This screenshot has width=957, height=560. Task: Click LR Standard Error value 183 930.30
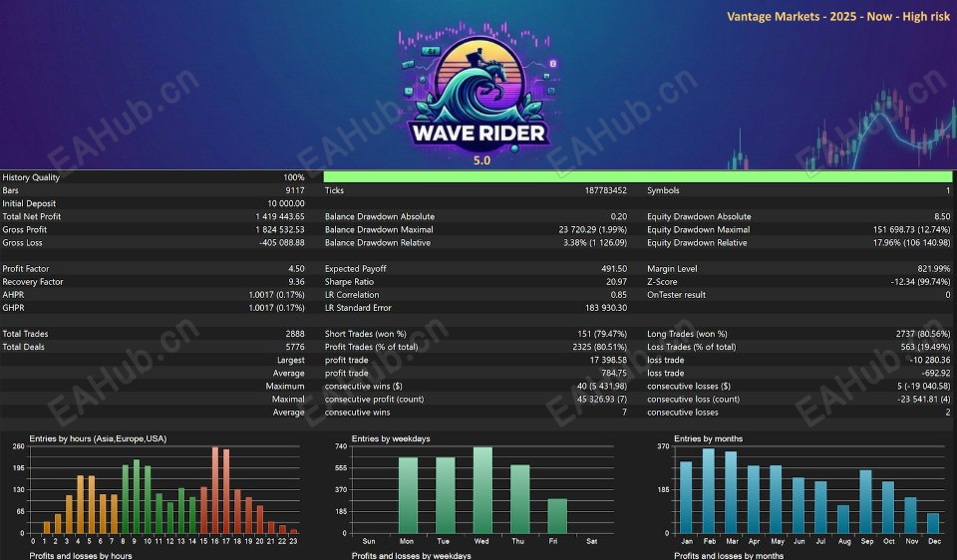pyautogui.click(x=605, y=308)
